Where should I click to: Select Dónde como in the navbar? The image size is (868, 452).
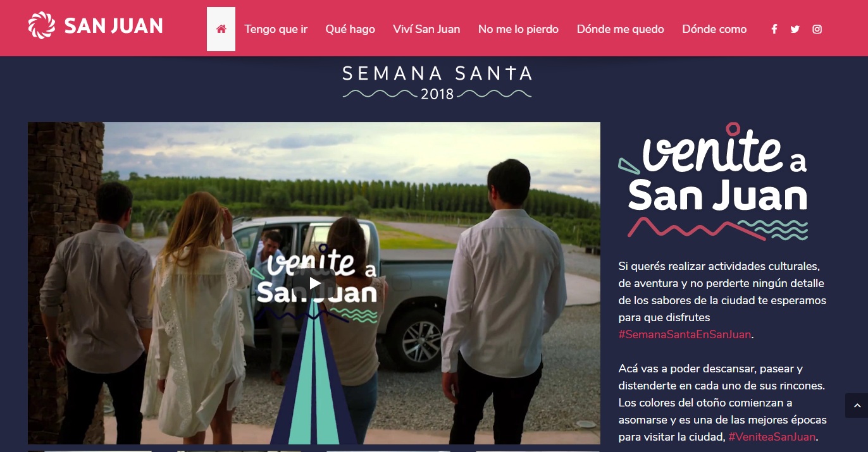click(714, 29)
